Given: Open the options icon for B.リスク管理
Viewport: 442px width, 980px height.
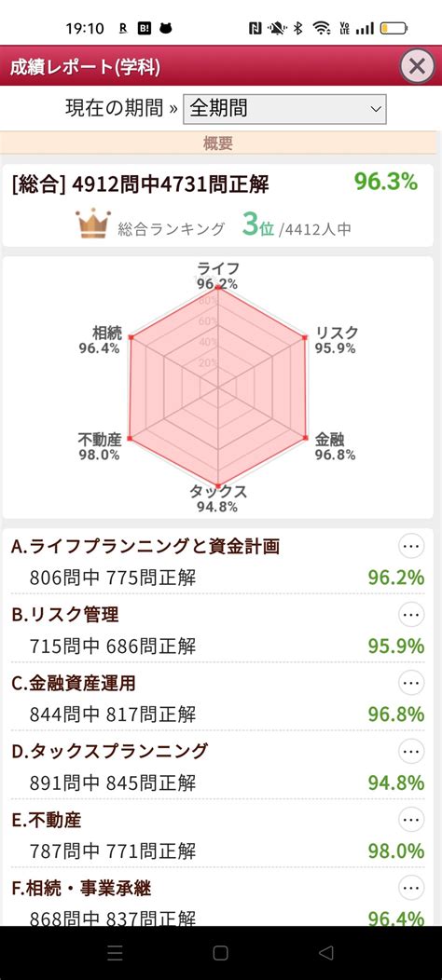Looking at the screenshot, I should point(411,615).
